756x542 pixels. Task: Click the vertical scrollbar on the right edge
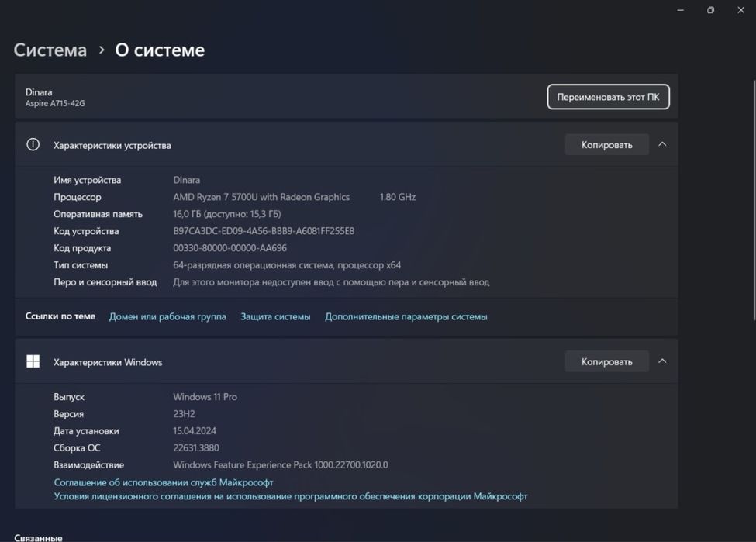[754, 199]
